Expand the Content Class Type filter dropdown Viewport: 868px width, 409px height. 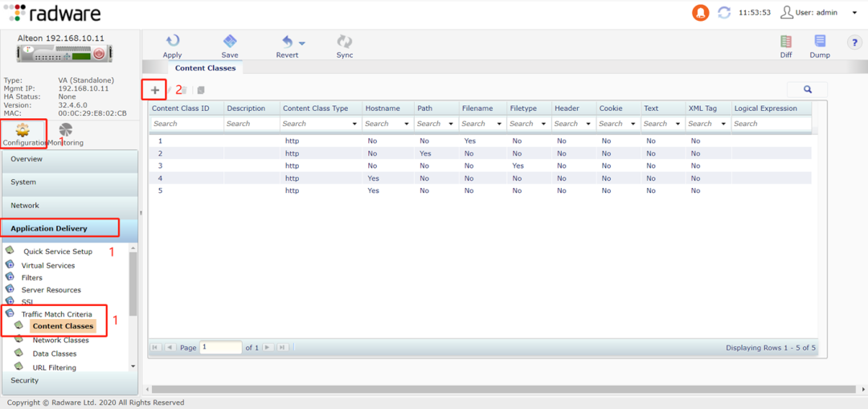[x=354, y=124]
